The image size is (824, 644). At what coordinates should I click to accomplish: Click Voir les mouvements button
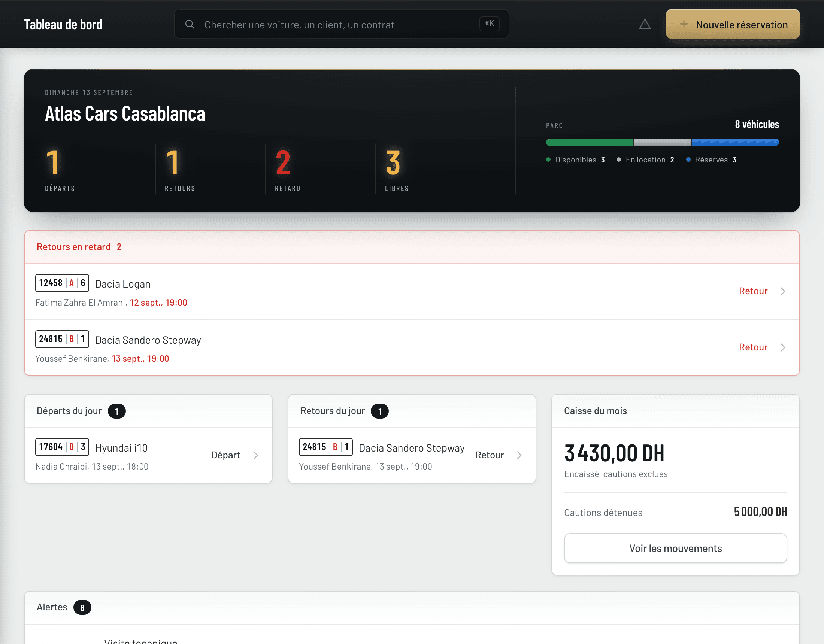[x=675, y=548]
